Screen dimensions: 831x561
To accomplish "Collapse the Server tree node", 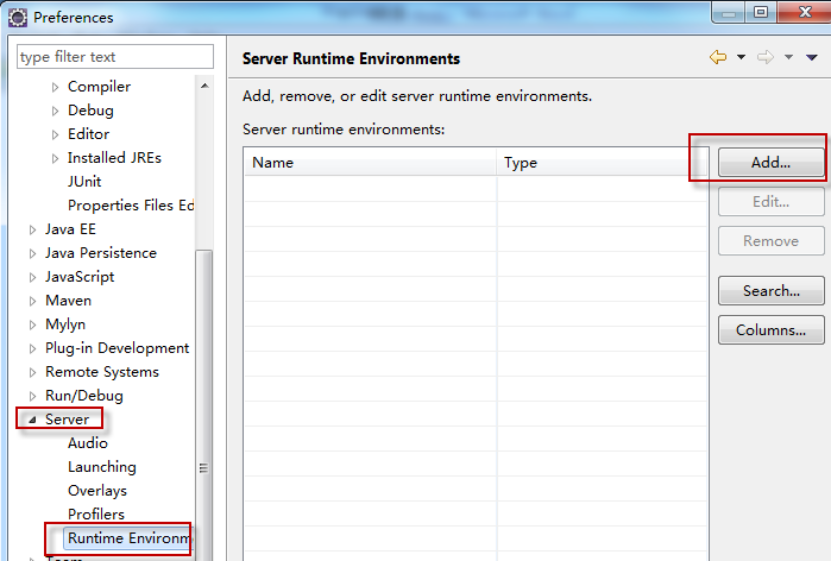I will click(32, 420).
